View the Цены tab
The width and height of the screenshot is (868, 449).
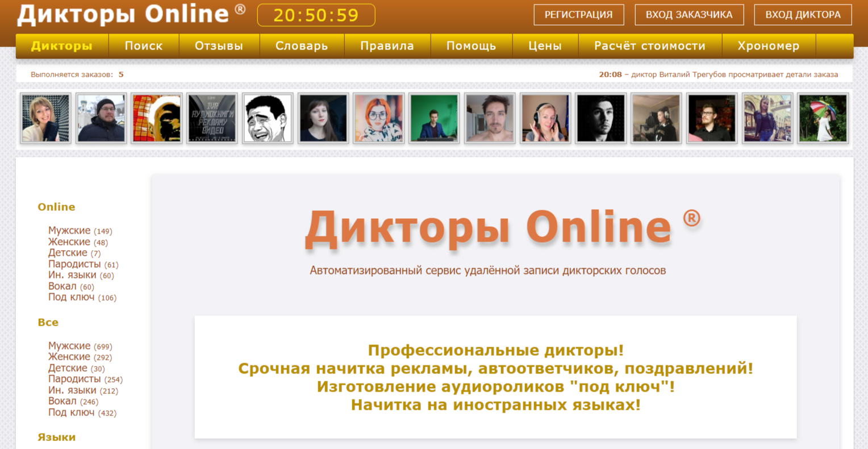(x=545, y=45)
